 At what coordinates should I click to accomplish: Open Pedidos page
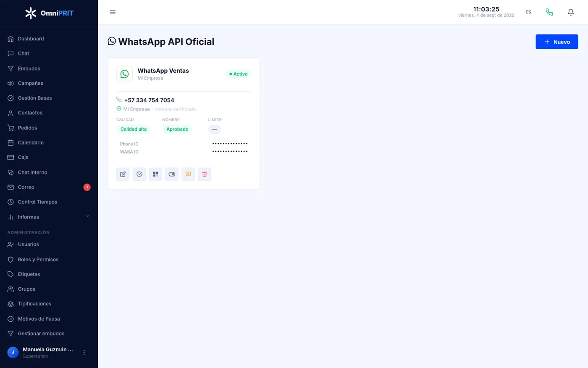tap(49, 128)
